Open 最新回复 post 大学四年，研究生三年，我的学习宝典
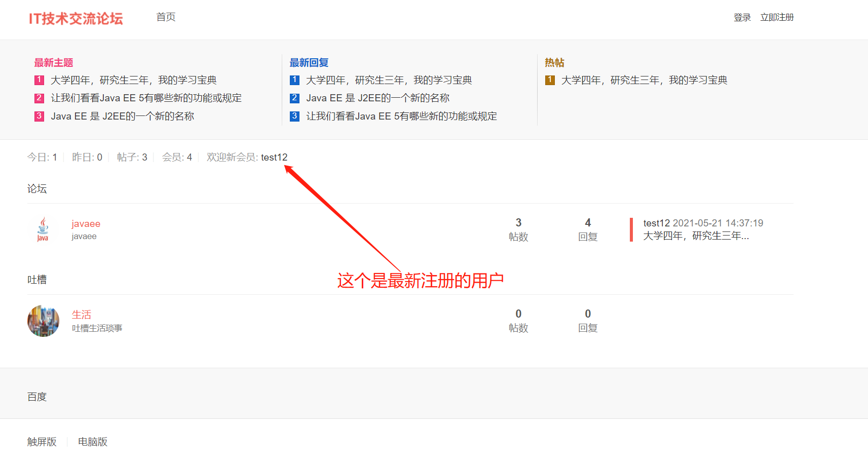The width and height of the screenshot is (868, 466). click(389, 80)
